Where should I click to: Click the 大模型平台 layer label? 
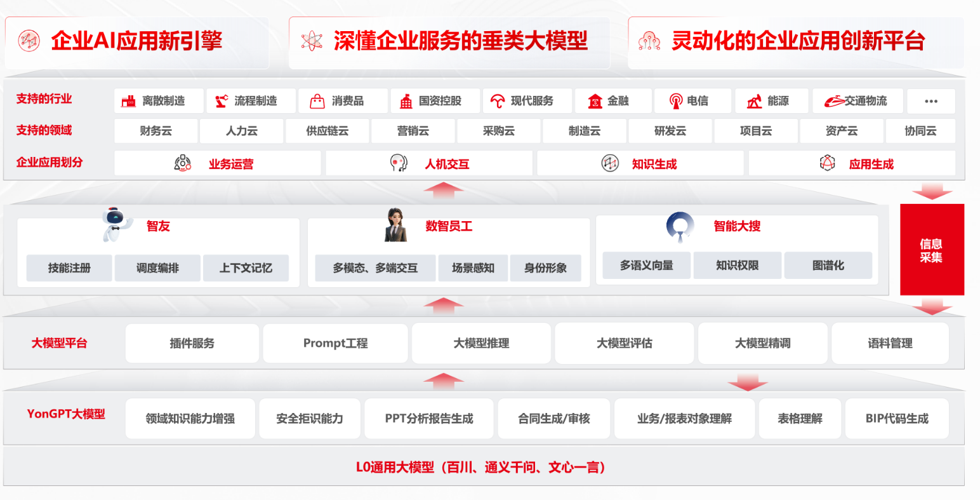[60, 343]
